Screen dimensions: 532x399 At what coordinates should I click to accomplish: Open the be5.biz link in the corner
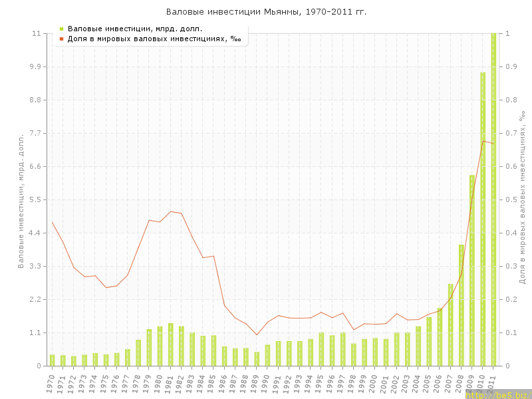(497, 394)
